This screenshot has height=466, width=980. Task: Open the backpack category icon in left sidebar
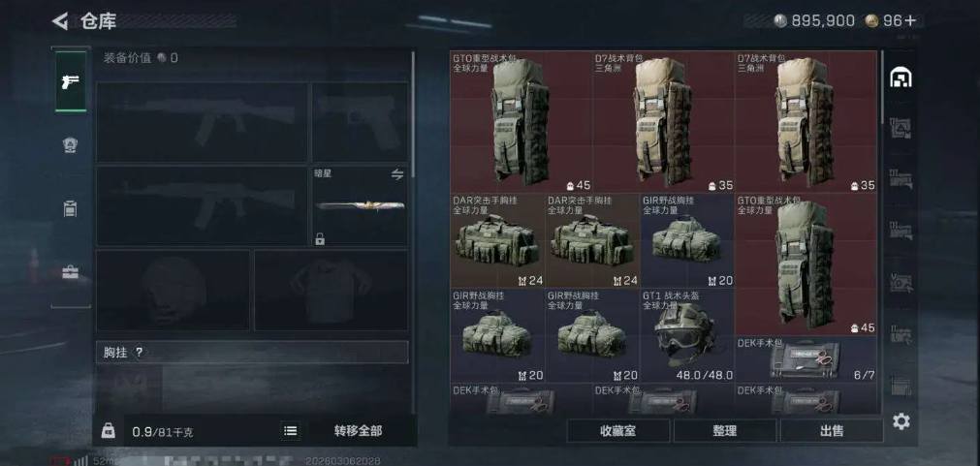coord(71,208)
